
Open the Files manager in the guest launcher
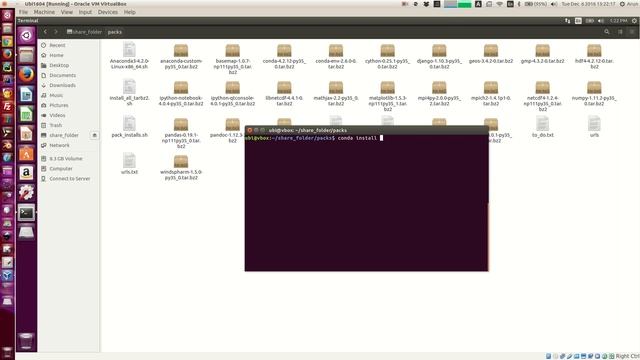pyautogui.click(x=27, y=55)
